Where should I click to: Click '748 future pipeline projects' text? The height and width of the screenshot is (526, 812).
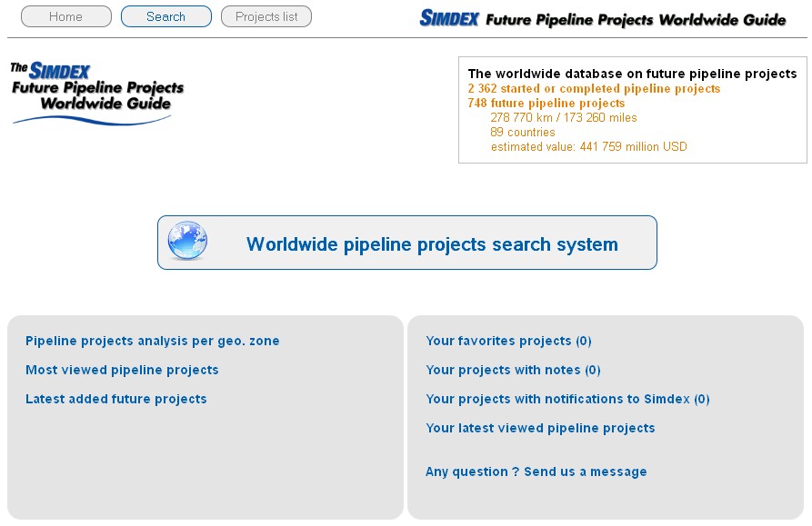tap(546, 103)
